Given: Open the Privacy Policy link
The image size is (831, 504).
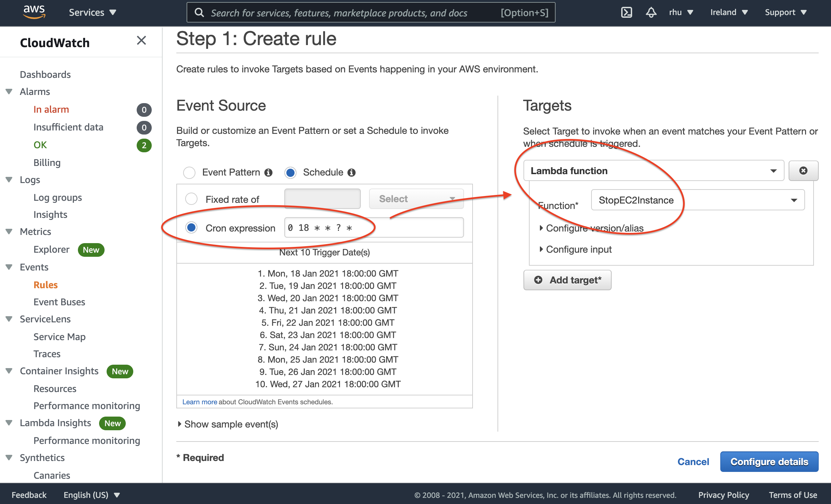Looking at the screenshot, I should click(723, 495).
